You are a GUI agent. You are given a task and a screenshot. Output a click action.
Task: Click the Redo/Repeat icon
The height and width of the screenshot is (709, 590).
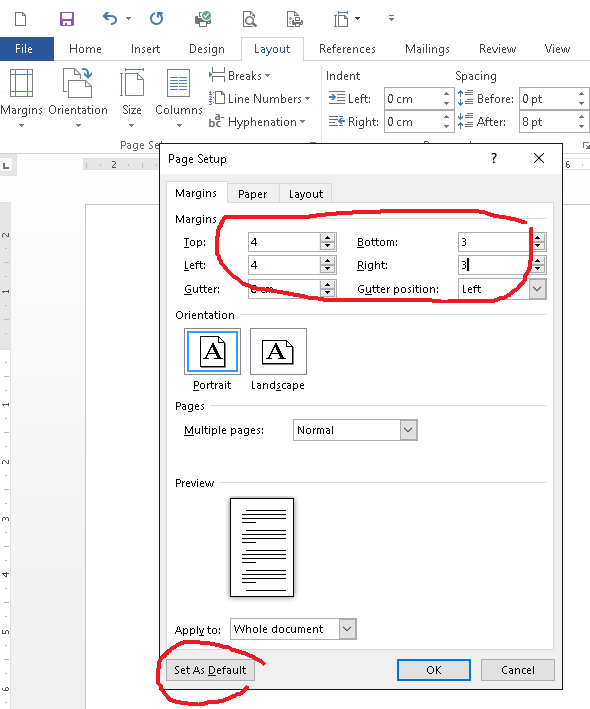(x=156, y=19)
